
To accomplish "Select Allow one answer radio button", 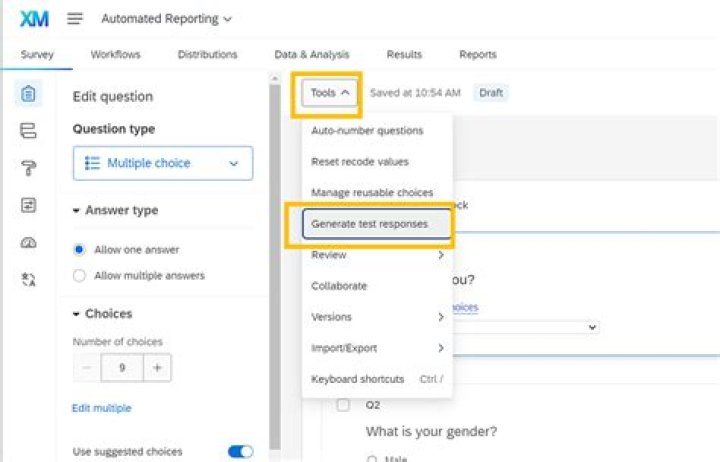I will pyautogui.click(x=79, y=249).
